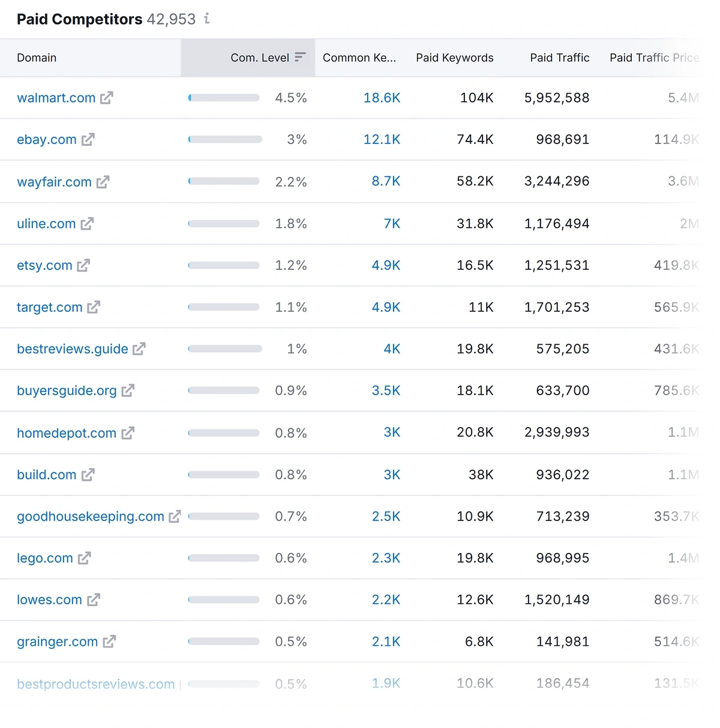This screenshot has height=728, width=720.
Task: Sort by Paid Traffic column header
Action: coord(560,58)
